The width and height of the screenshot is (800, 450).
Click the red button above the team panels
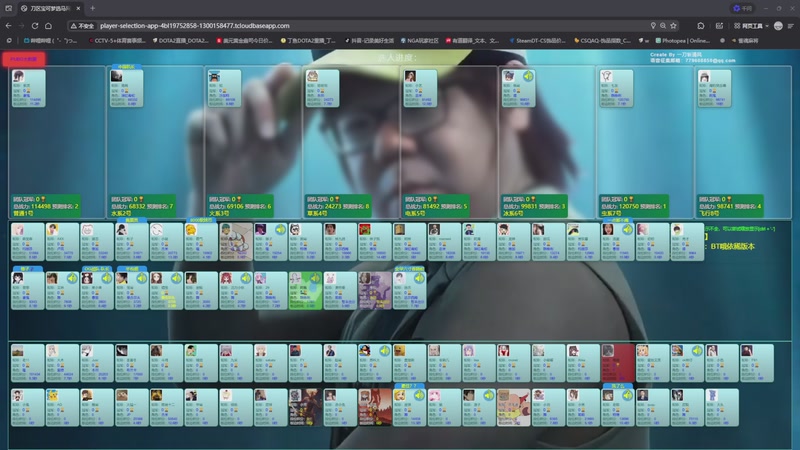pyautogui.click(x=23, y=59)
